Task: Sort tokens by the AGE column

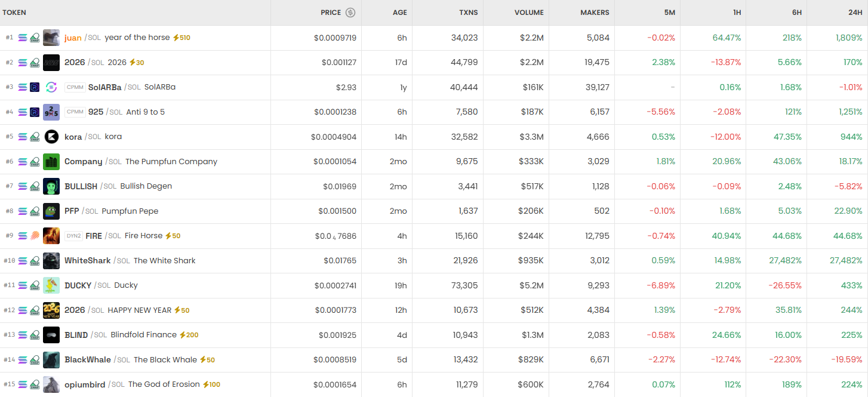Action: (x=399, y=13)
